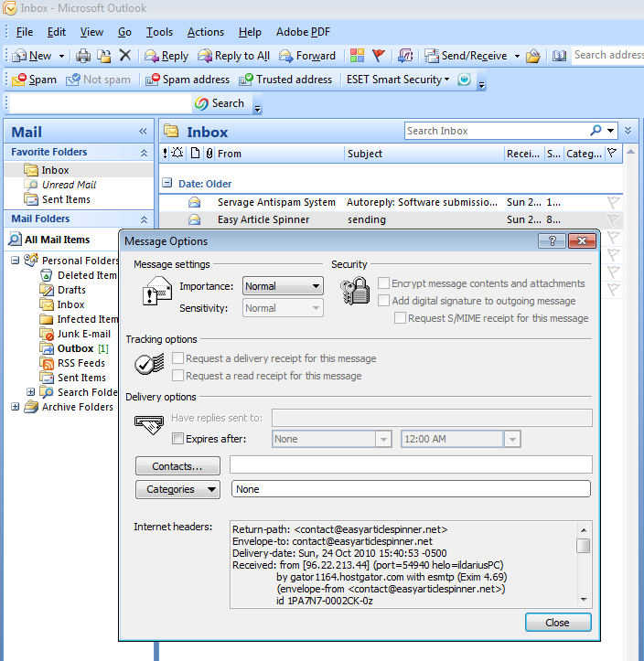Click Reply to All in toolbar
Viewport: 644px width, 661px height.
pyautogui.click(x=233, y=56)
